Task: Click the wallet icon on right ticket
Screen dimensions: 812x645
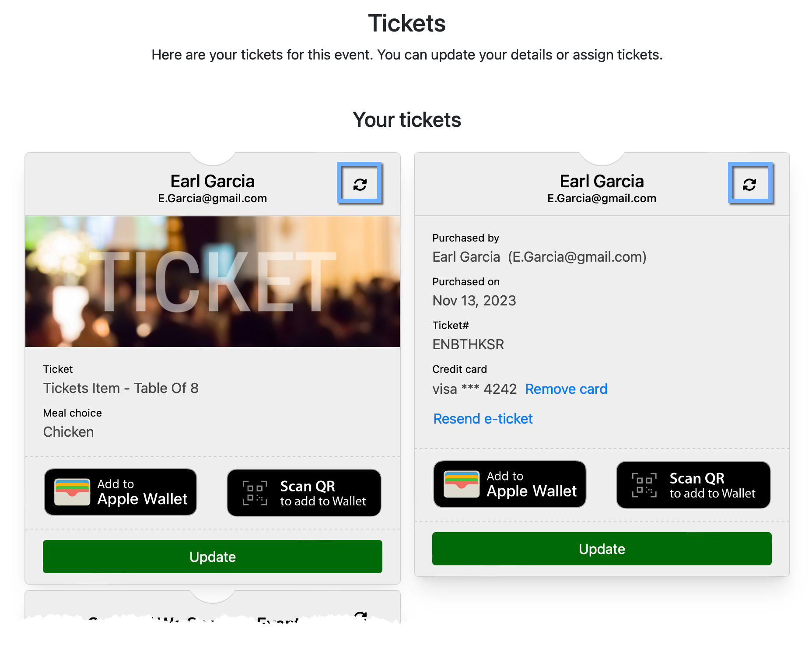Action: click(x=462, y=484)
